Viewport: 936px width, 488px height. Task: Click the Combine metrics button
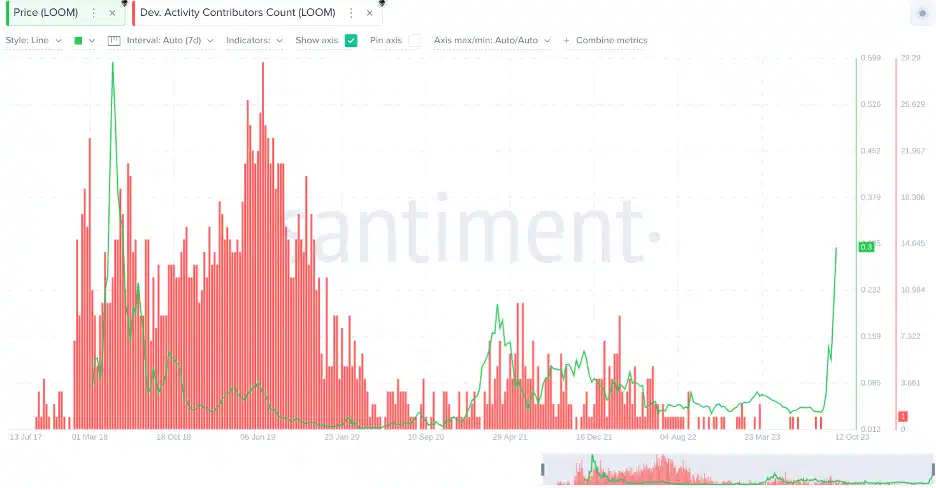[605, 40]
